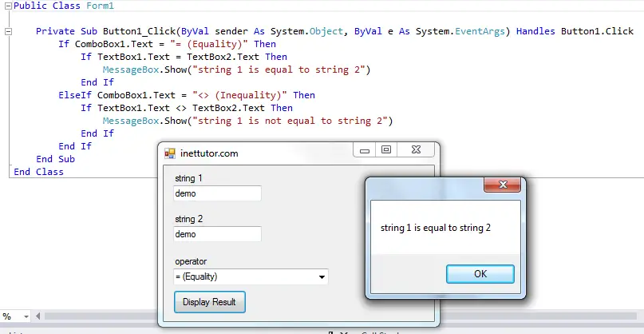Click the 'string 2' label in form

188,219
